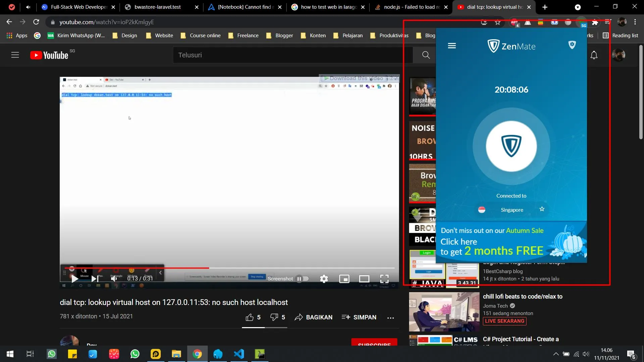This screenshot has height=362, width=644.
Task: Share the video using BAGIKAN
Action: (x=313, y=317)
